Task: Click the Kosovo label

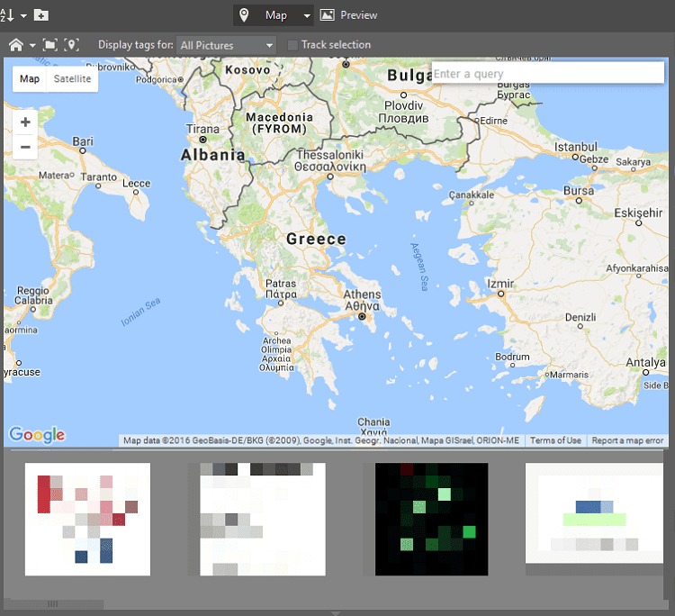Action: click(x=247, y=69)
